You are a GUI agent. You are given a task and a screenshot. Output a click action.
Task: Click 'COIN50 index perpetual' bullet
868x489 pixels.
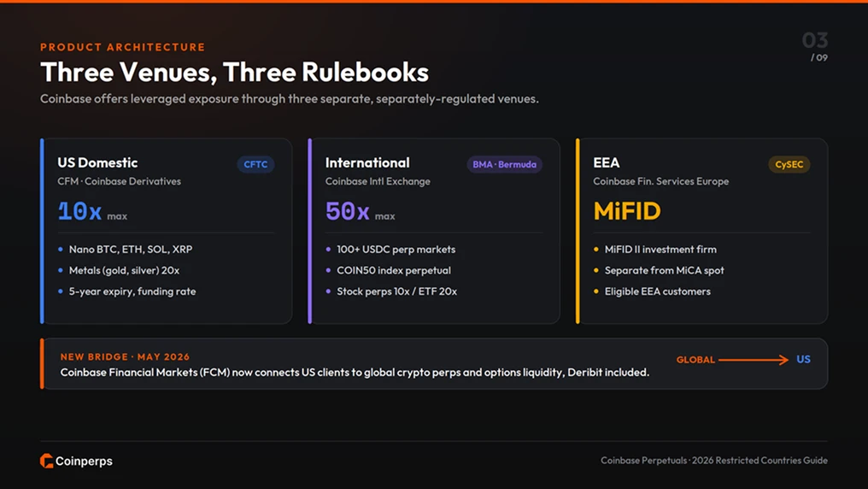point(394,270)
